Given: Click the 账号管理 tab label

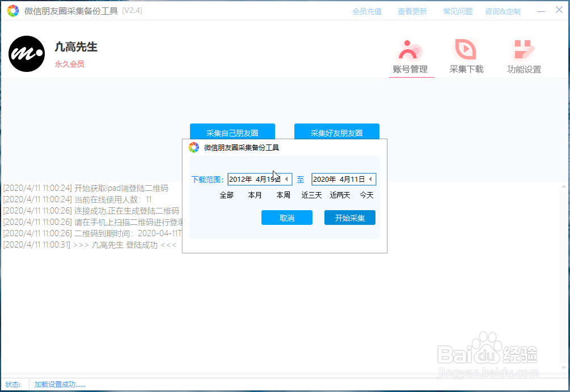Looking at the screenshot, I should pos(411,69).
